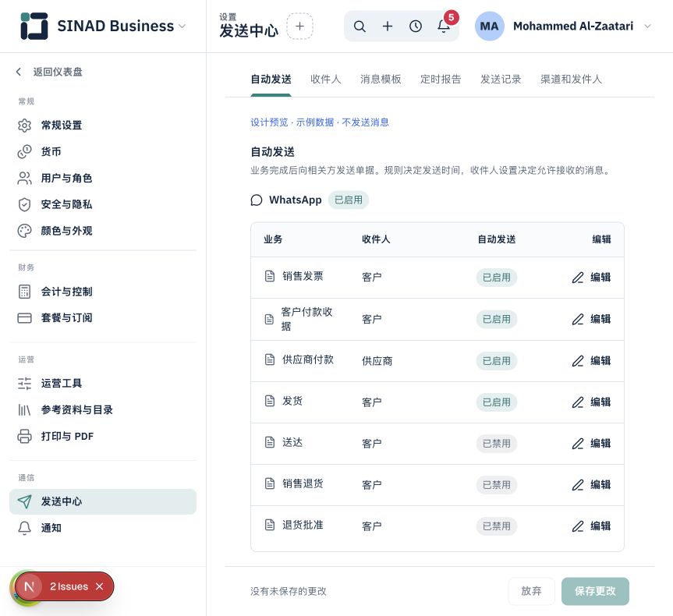Dismiss the 2 Issues badge with X
This screenshot has height=616, width=673.
click(x=100, y=586)
